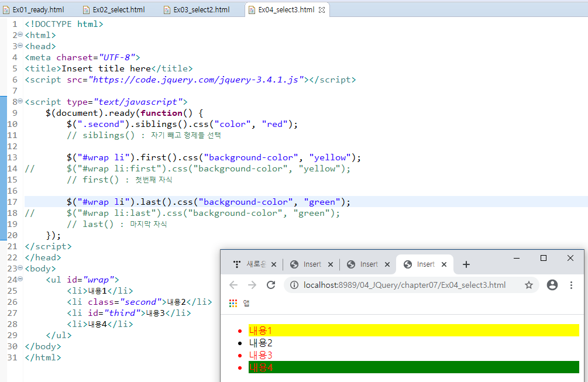Bookmark this page with the star icon
Image resolution: width=588 pixels, height=382 pixels.
point(529,285)
